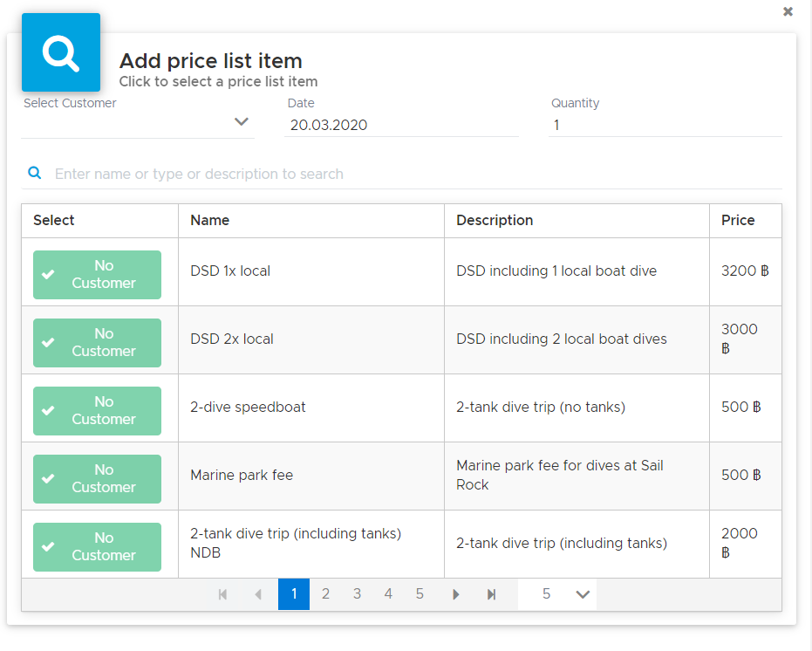Click the search icon beside the search box
The image size is (812, 651).
35,173
